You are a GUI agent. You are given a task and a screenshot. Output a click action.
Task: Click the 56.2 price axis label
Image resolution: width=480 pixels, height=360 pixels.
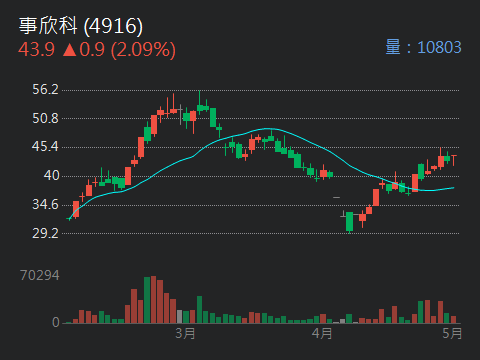pyautogui.click(x=45, y=89)
